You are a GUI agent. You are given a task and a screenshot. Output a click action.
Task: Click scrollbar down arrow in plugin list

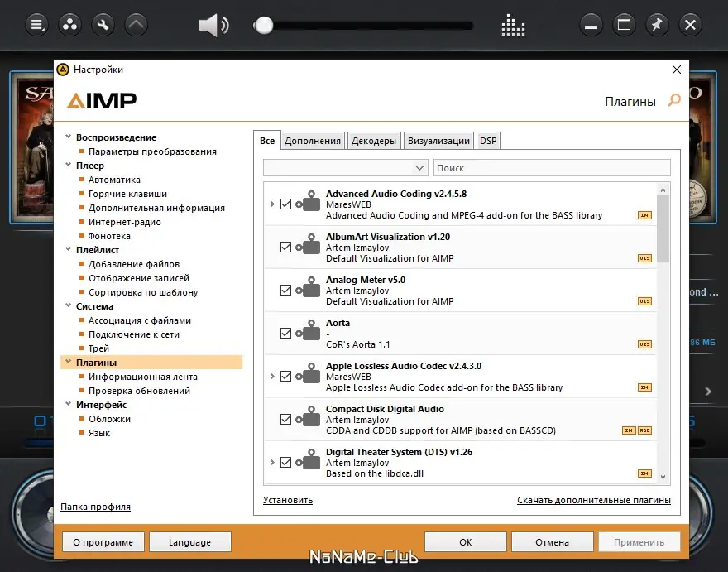[x=663, y=477]
